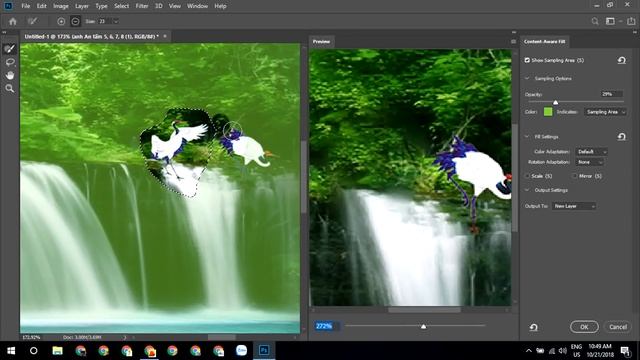Click the brush Size value field
Screen dimensions: 640x360
(104, 21)
